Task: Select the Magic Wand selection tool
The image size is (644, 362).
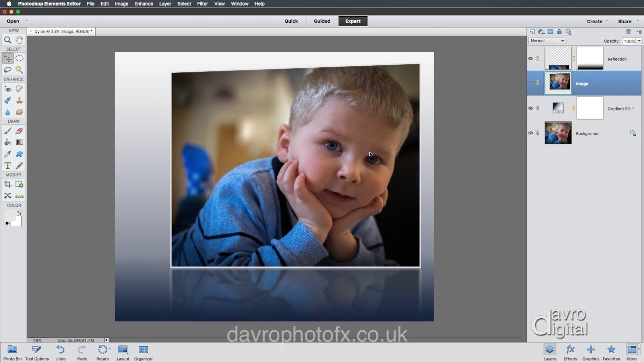Action: click(x=19, y=70)
